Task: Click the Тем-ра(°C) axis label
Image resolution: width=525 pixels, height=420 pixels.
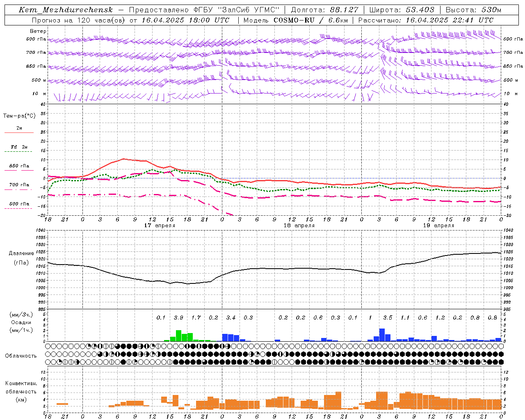Action: pyautogui.click(x=19, y=116)
